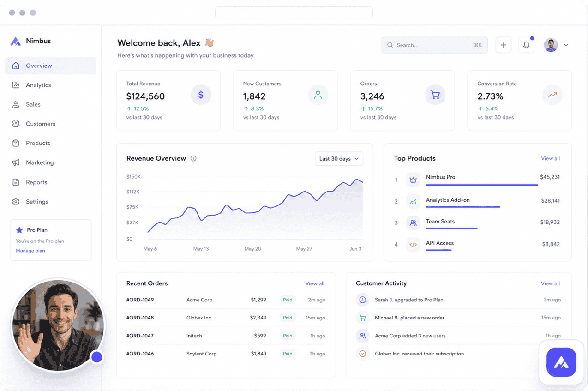Expand the user profile menu chevron
This screenshot has width=588, height=391.
[x=566, y=45]
